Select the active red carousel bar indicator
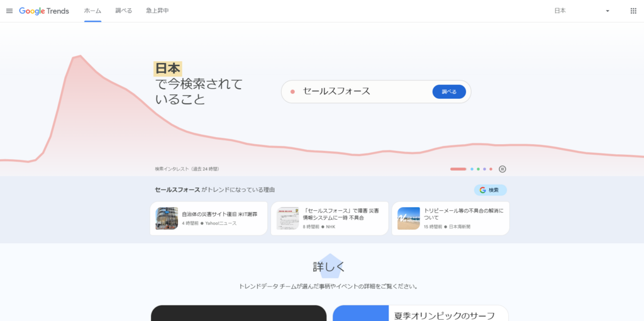 pyautogui.click(x=458, y=169)
